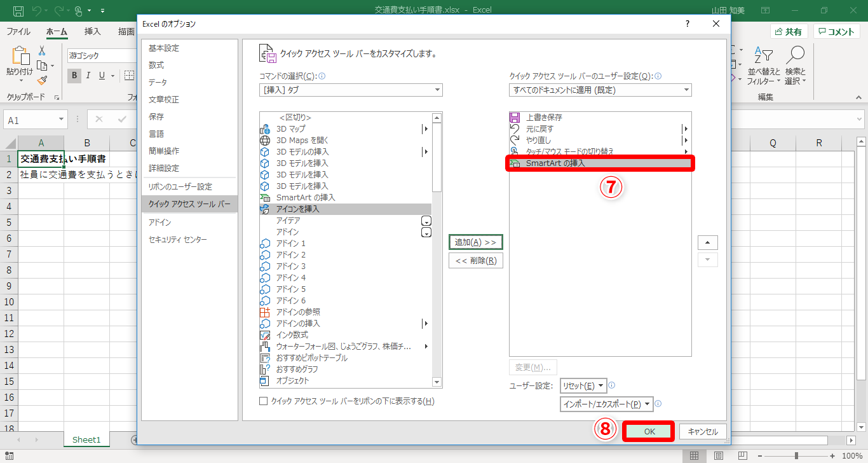Select column R header
Screen dimensions: 868x463
tap(819, 143)
